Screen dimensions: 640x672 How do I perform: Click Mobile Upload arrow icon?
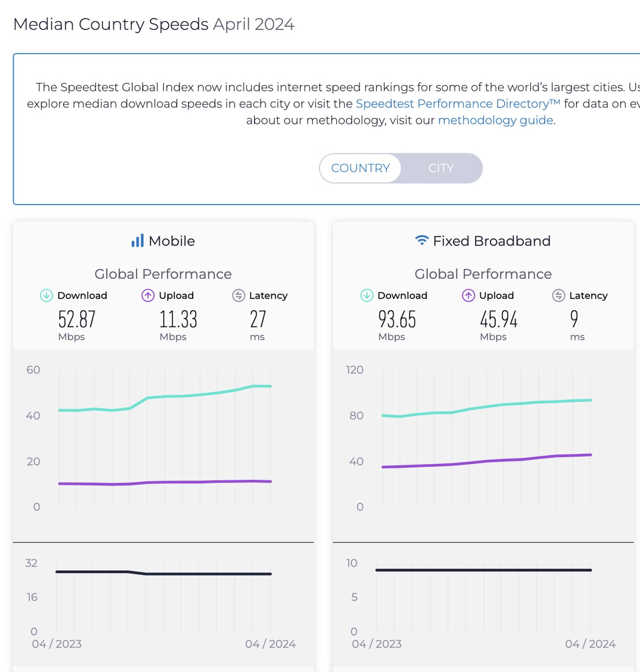[148, 296]
